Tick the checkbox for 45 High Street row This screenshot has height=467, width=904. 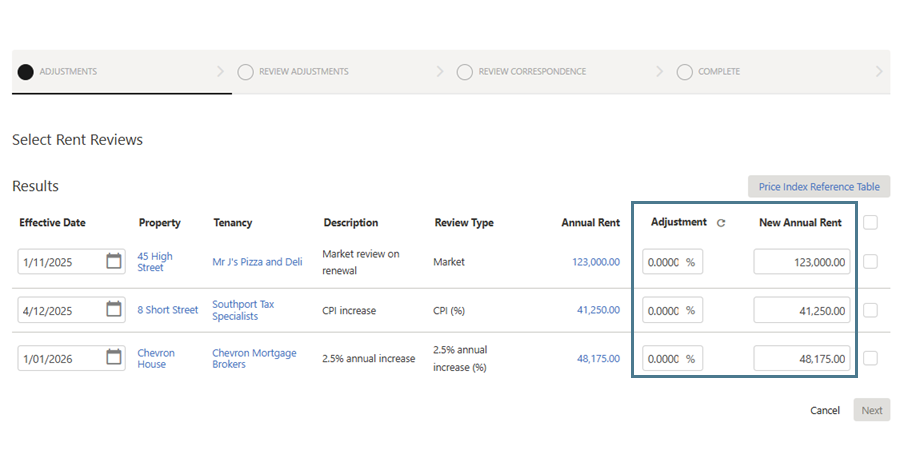tap(870, 262)
